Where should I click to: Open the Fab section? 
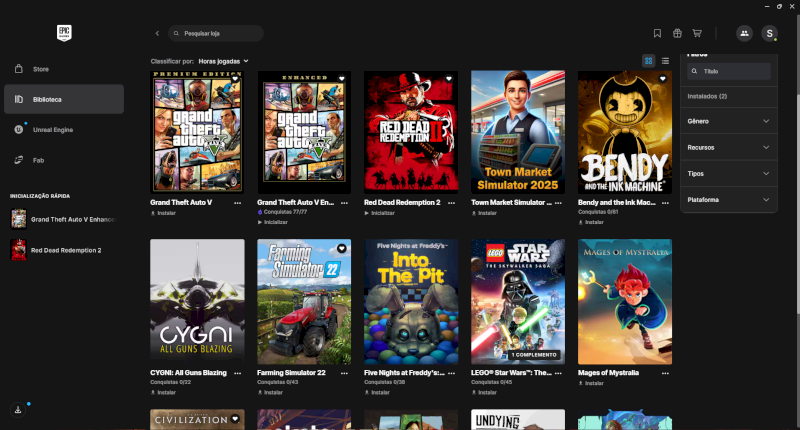pyautogui.click(x=64, y=160)
